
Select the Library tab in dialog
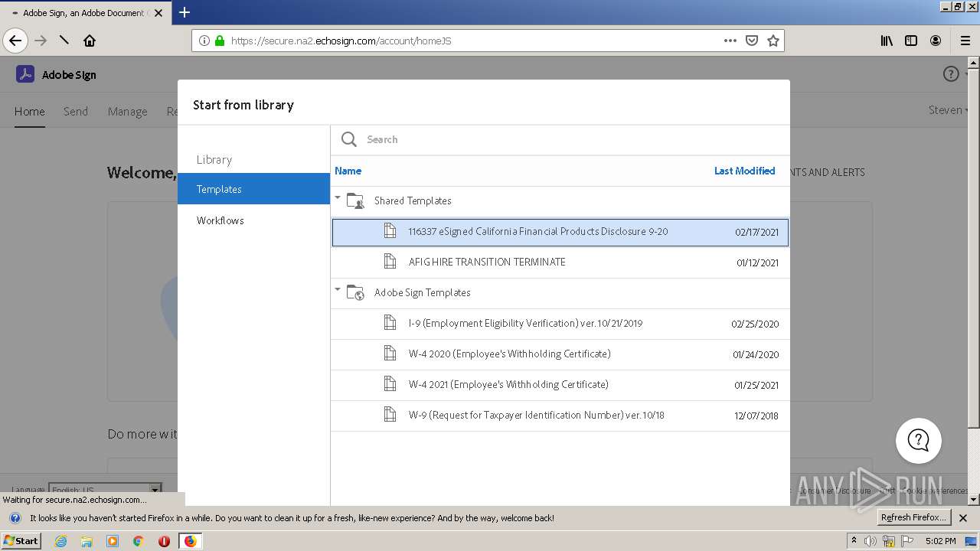coord(214,160)
